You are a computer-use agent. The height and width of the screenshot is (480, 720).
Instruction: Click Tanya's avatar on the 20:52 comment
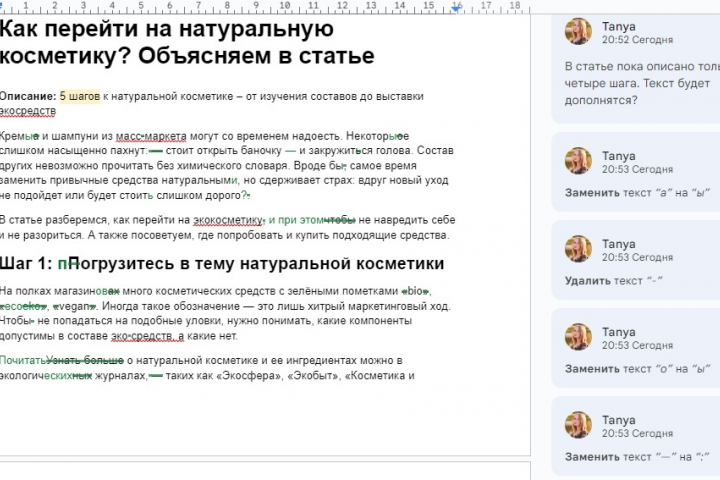[x=578, y=32]
